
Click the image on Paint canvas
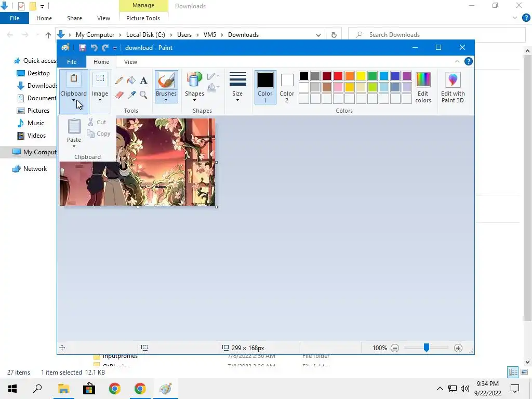(137, 162)
